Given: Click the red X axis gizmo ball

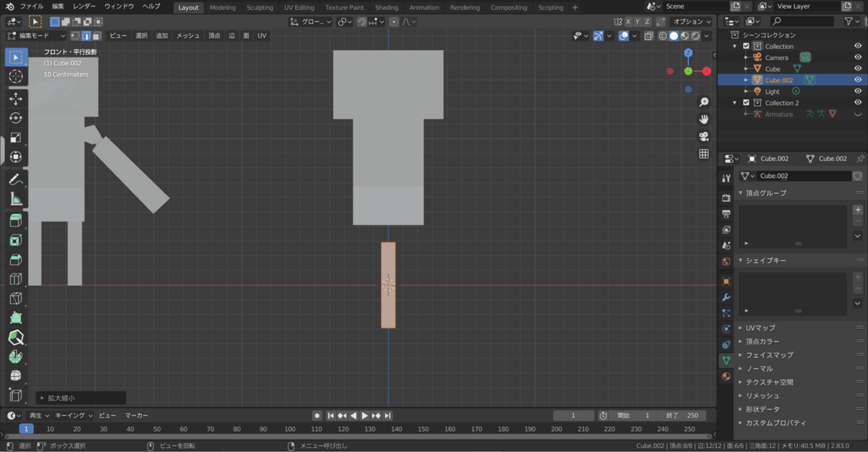Looking at the screenshot, I should pyautogui.click(x=707, y=71).
